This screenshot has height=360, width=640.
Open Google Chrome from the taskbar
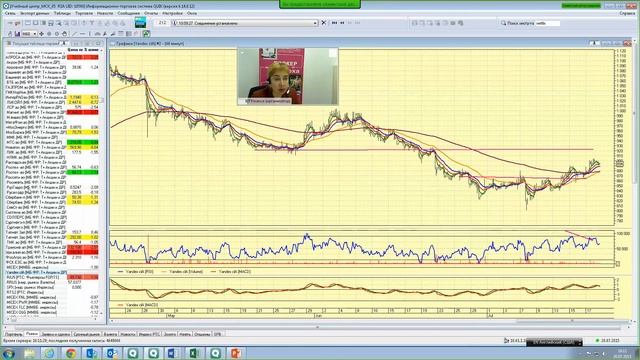[70, 353]
